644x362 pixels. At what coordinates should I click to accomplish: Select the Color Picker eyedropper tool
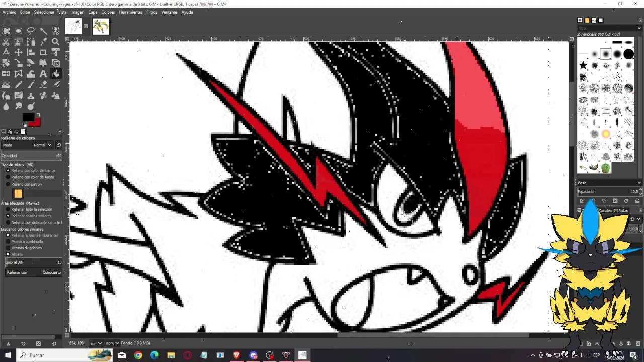coord(43,42)
